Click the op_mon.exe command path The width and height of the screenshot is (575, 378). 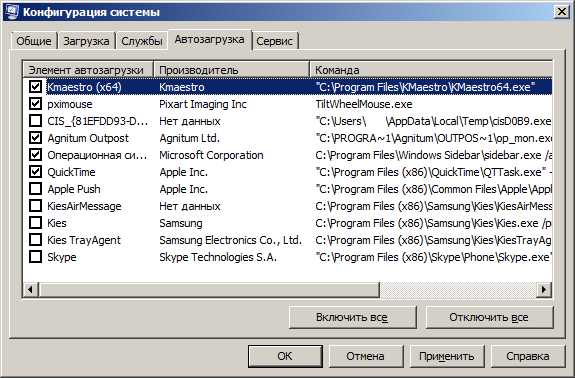pos(433,138)
